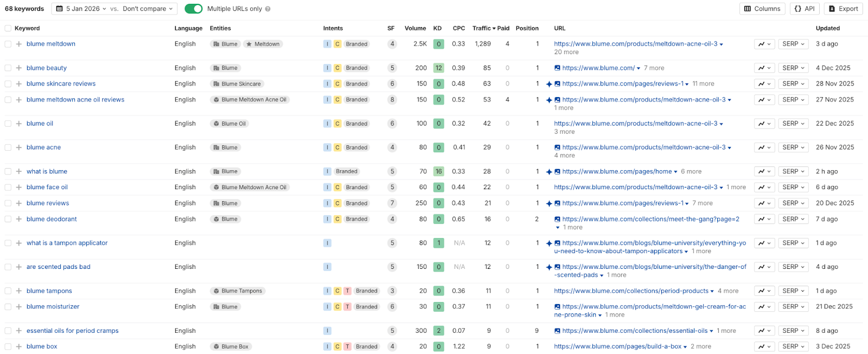The height and width of the screenshot is (354, 868).
Task: Sort by Traffic column header
Action: (x=484, y=28)
